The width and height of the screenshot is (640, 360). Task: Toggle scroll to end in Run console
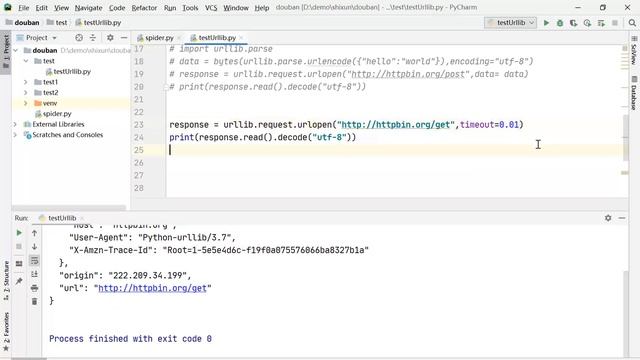pyautogui.click(x=34, y=274)
